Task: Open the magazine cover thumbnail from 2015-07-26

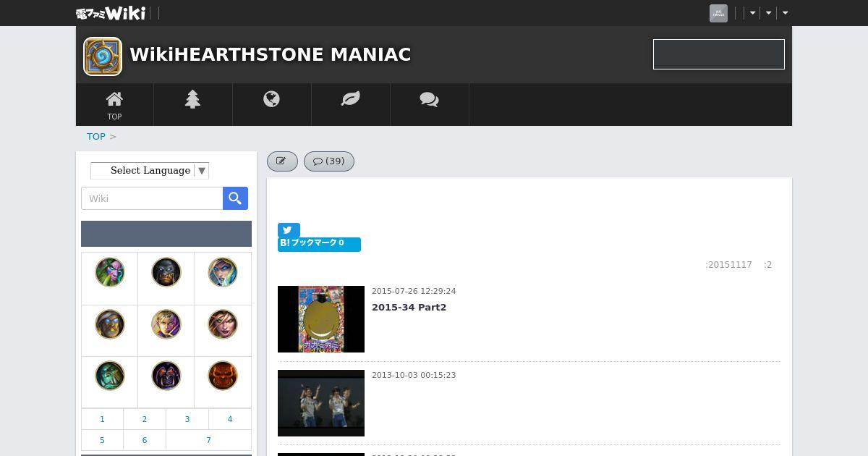Action: (321, 319)
